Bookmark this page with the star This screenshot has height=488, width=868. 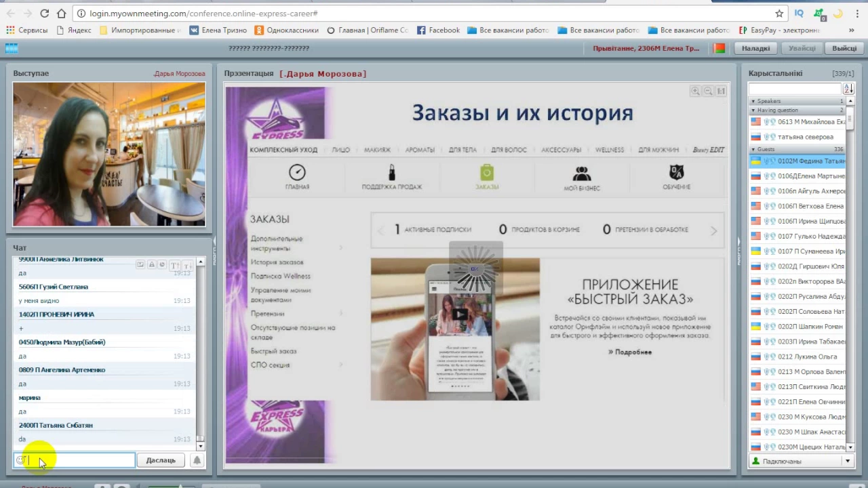[x=779, y=13]
